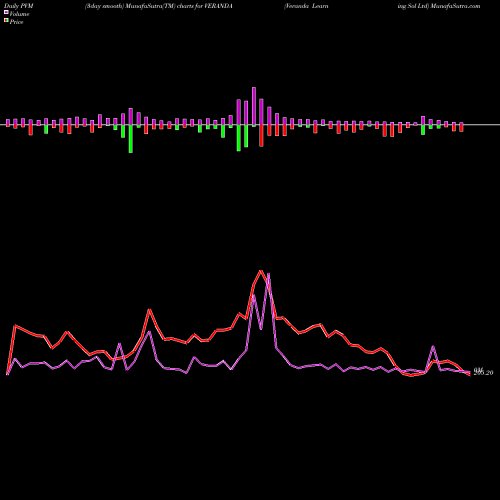Click the tallest magenta volume bar
This screenshot has height=500, width=500.
click(254, 107)
